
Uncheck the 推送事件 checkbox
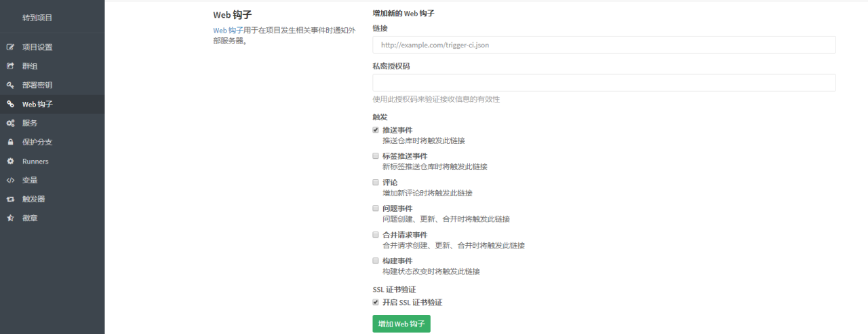tap(376, 130)
